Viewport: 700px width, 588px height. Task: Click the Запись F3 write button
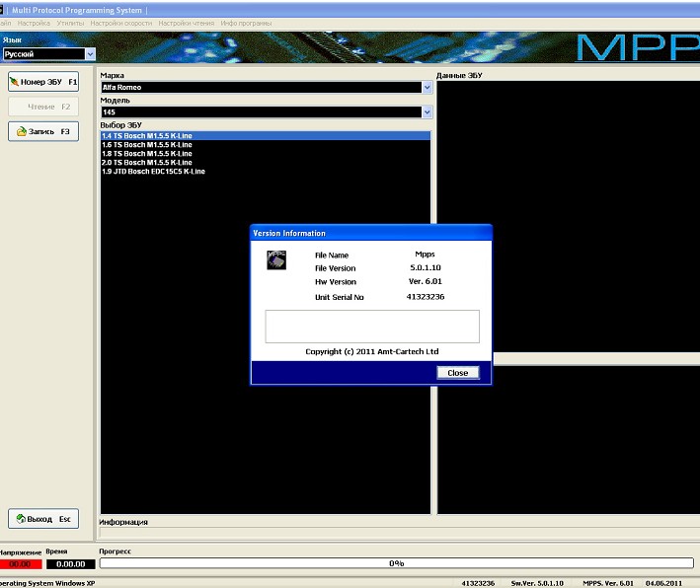point(43,131)
